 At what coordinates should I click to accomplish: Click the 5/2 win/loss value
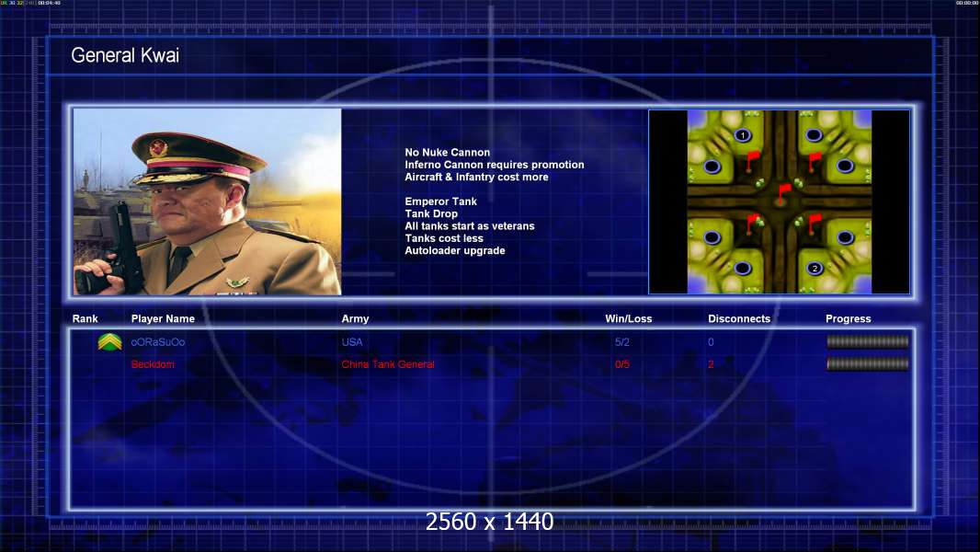(621, 342)
